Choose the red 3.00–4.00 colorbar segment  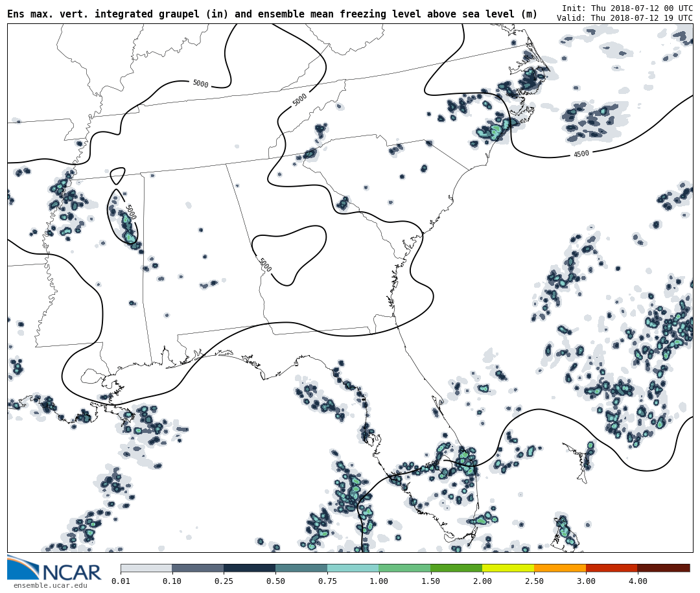point(611,568)
